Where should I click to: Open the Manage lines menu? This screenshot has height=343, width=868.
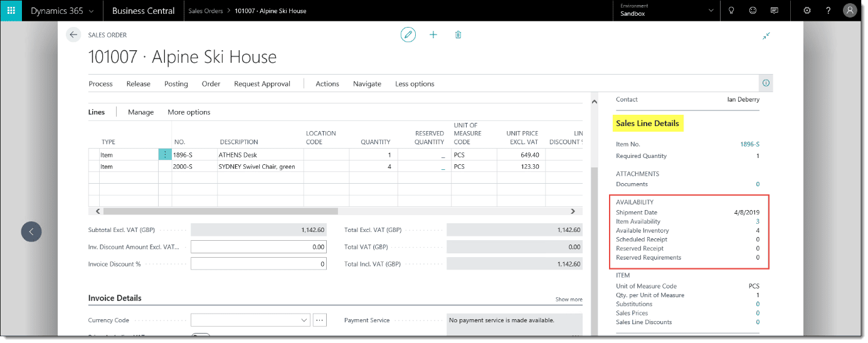140,112
